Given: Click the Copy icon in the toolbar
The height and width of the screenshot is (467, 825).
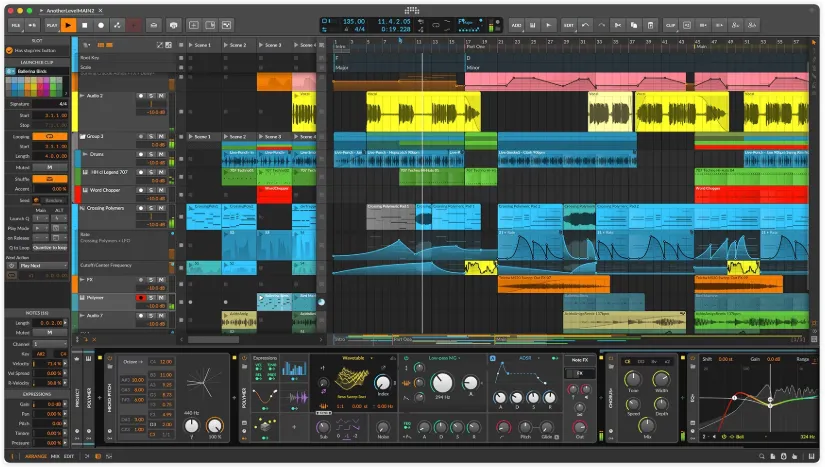Looking at the screenshot, I should [634, 25].
